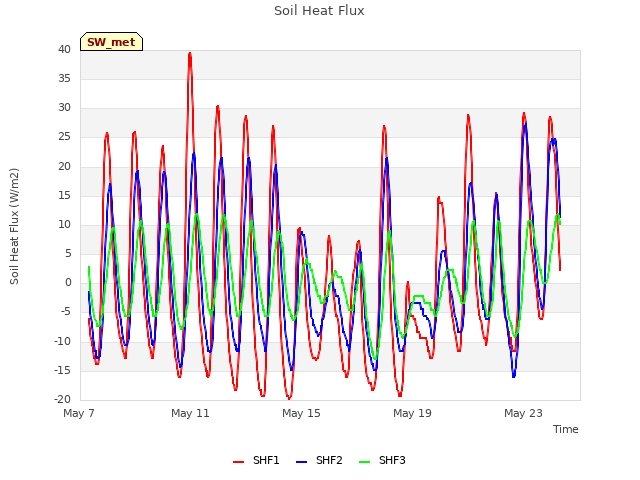Select the Soil Heat Flux chart title
The width and height of the screenshot is (640, 480).
(319, 11)
